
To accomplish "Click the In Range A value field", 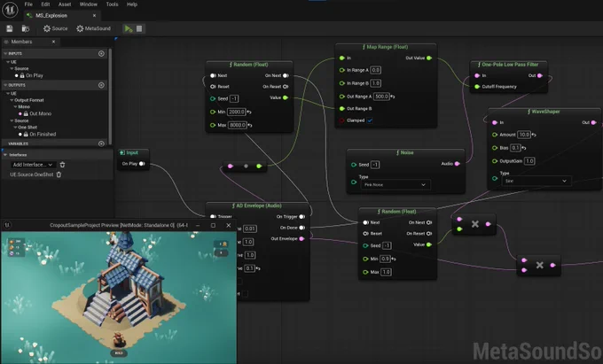I will tap(376, 70).
